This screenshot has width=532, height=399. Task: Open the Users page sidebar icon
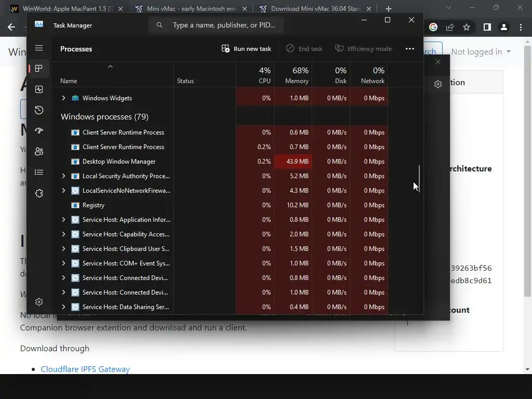[39, 151]
